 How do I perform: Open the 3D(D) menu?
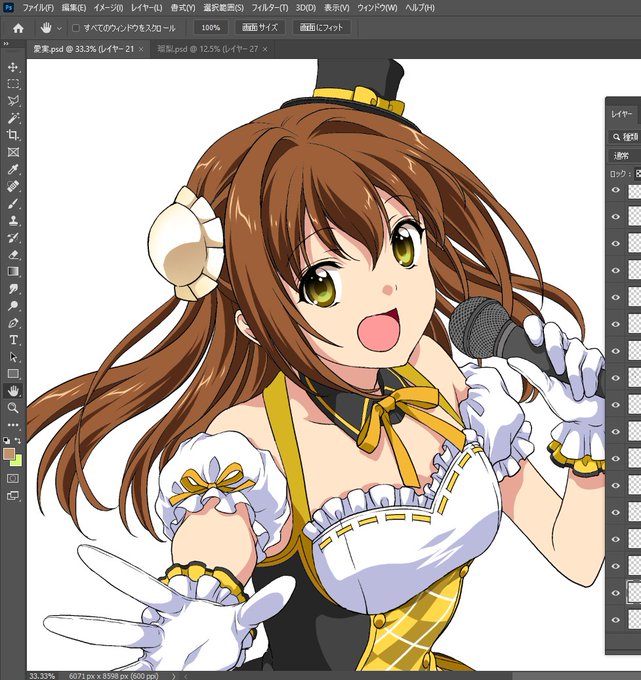click(306, 8)
